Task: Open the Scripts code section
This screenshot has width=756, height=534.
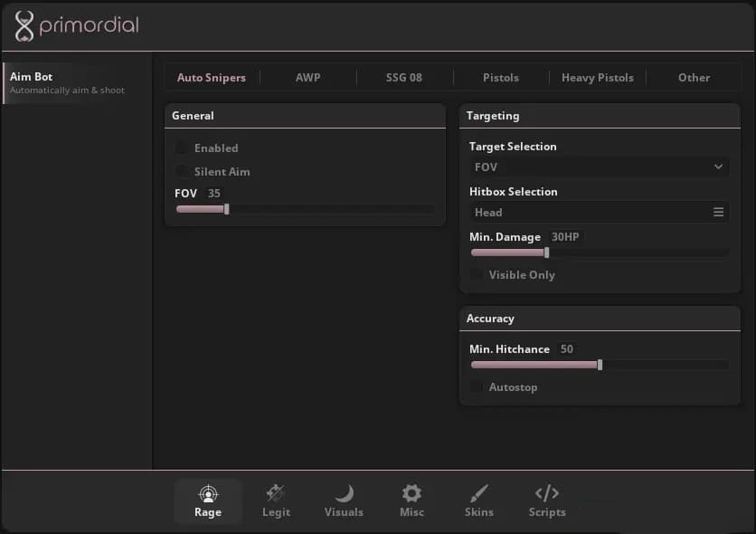Action: (547, 501)
